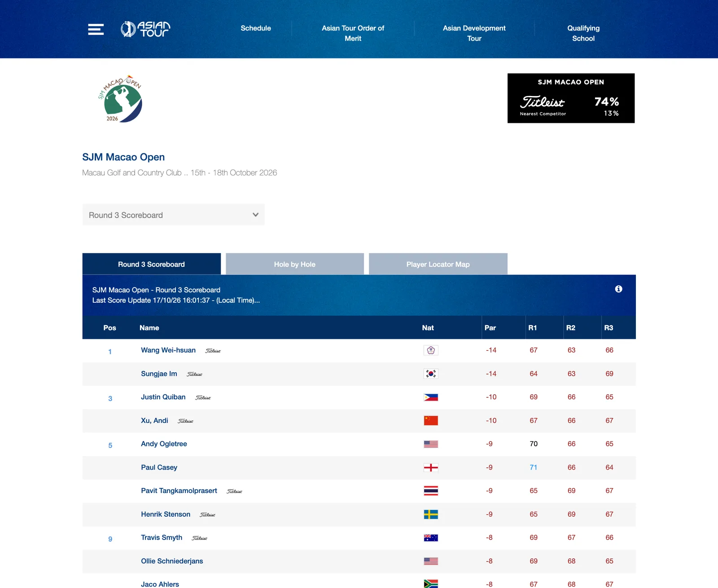Click Titleist logo beside Henrik Stenson

pos(208,515)
